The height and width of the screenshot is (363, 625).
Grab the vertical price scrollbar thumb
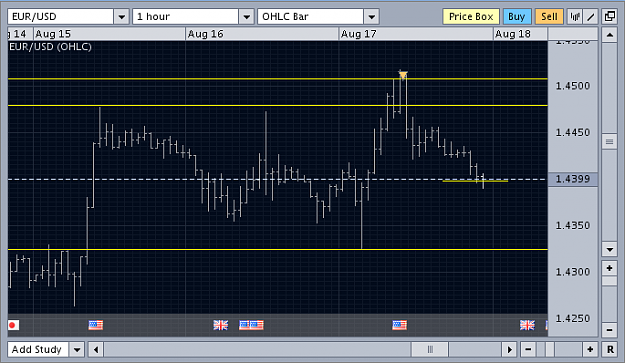[609, 141]
